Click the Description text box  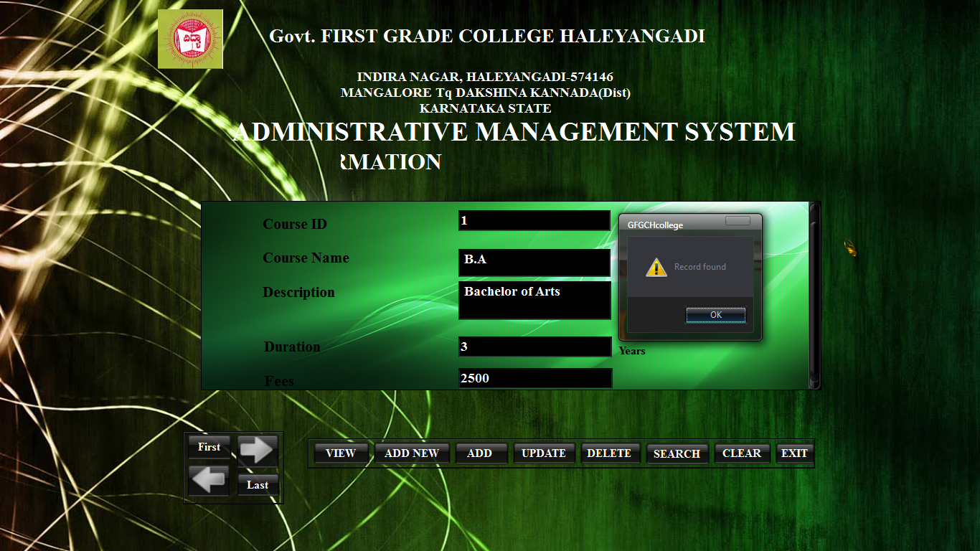(x=534, y=300)
